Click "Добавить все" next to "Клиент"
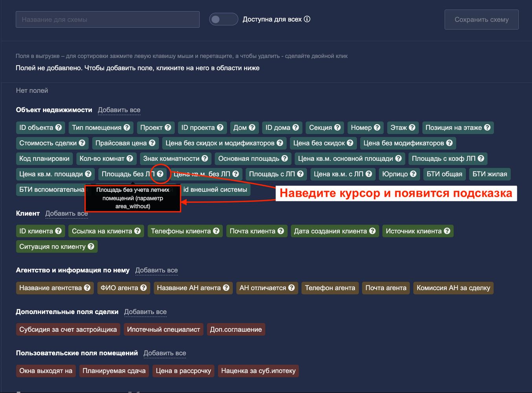This screenshot has height=393, width=532. pyautogui.click(x=67, y=213)
